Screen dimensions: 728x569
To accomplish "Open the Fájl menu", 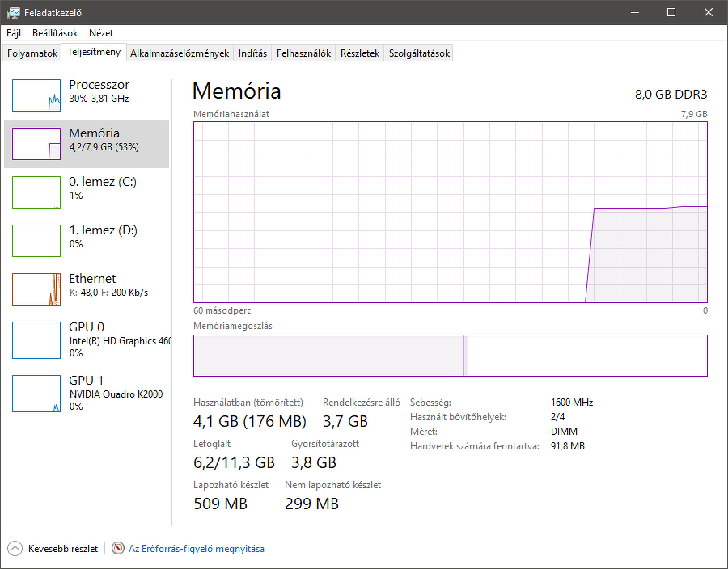I will point(14,33).
